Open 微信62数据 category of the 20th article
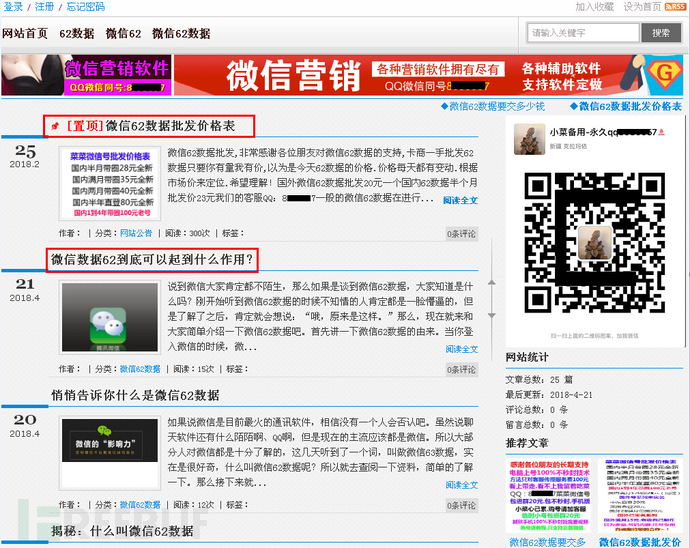The width and height of the screenshot is (690, 548). coord(140,505)
